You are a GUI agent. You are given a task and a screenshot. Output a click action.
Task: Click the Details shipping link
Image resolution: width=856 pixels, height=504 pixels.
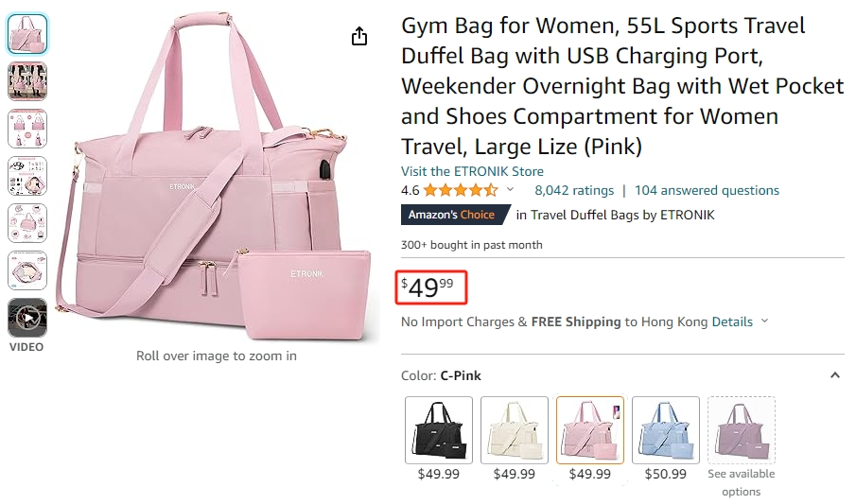point(732,322)
